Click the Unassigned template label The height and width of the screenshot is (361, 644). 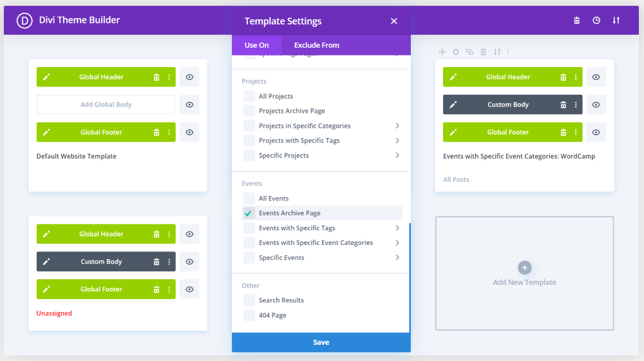pos(54,313)
